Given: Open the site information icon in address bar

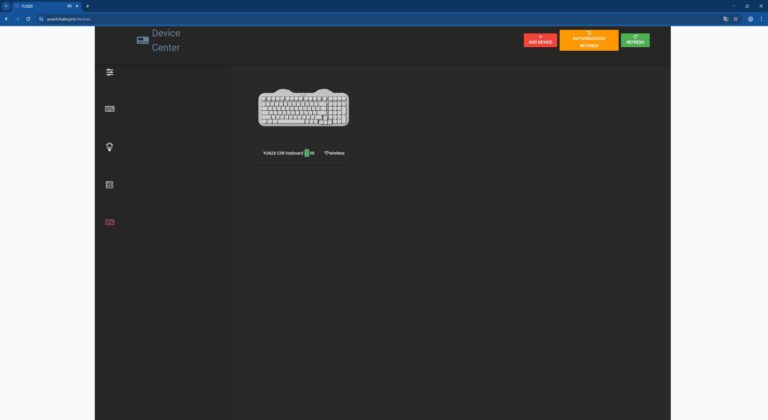Looking at the screenshot, I should (x=41, y=19).
